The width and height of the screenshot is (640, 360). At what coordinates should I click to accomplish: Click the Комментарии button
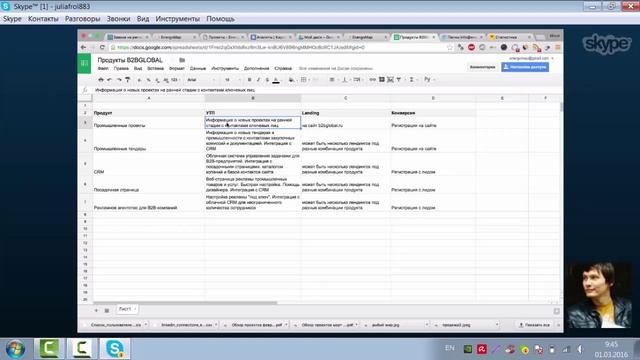[482, 67]
